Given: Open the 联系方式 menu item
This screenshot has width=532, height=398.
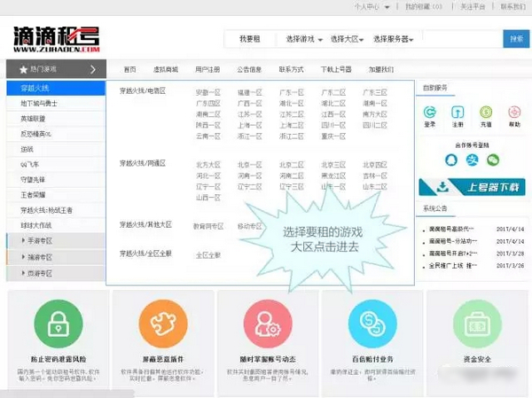Looking at the screenshot, I should tap(291, 69).
